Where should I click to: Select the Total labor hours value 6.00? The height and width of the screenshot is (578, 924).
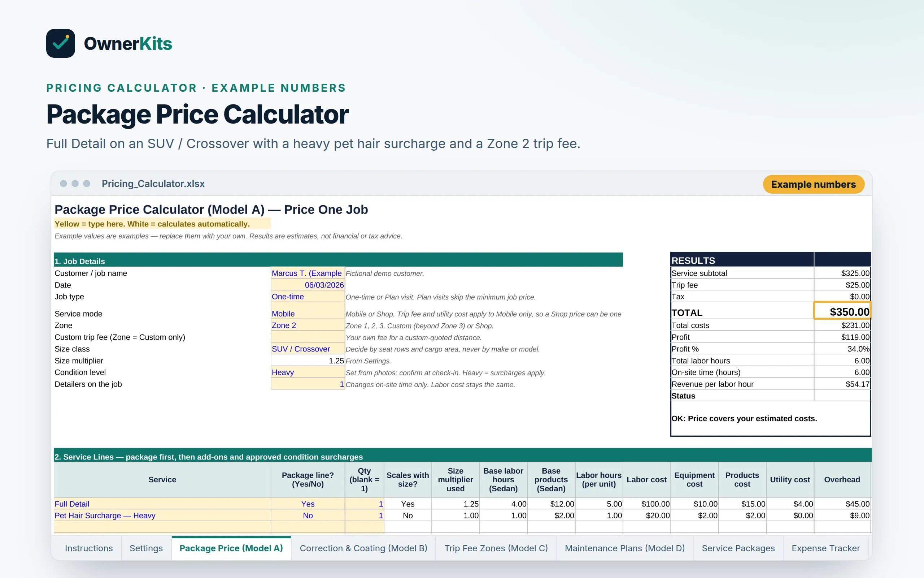(x=842, y=361)
